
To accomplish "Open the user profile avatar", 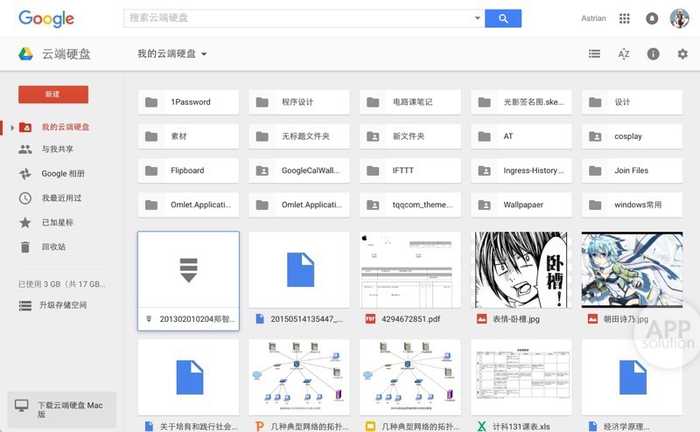I will tap(679, 18).
